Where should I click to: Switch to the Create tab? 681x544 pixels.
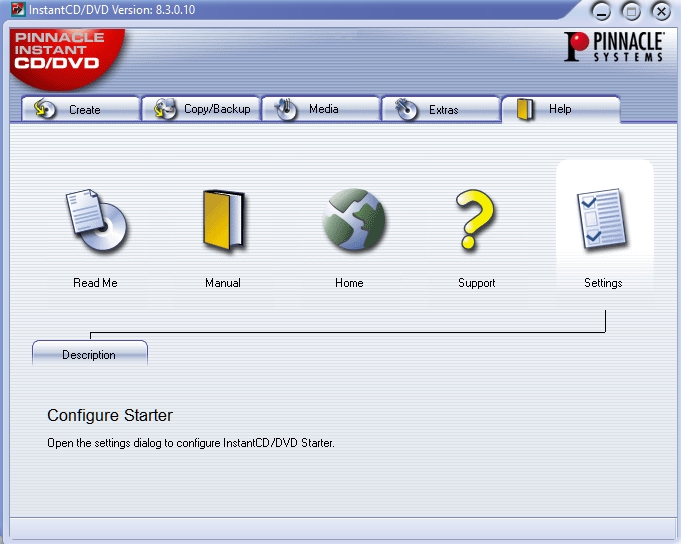click(x=81, y=109)
